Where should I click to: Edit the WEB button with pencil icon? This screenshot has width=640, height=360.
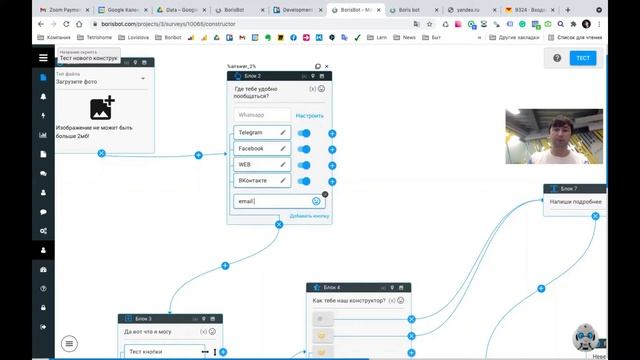(282, 164)
